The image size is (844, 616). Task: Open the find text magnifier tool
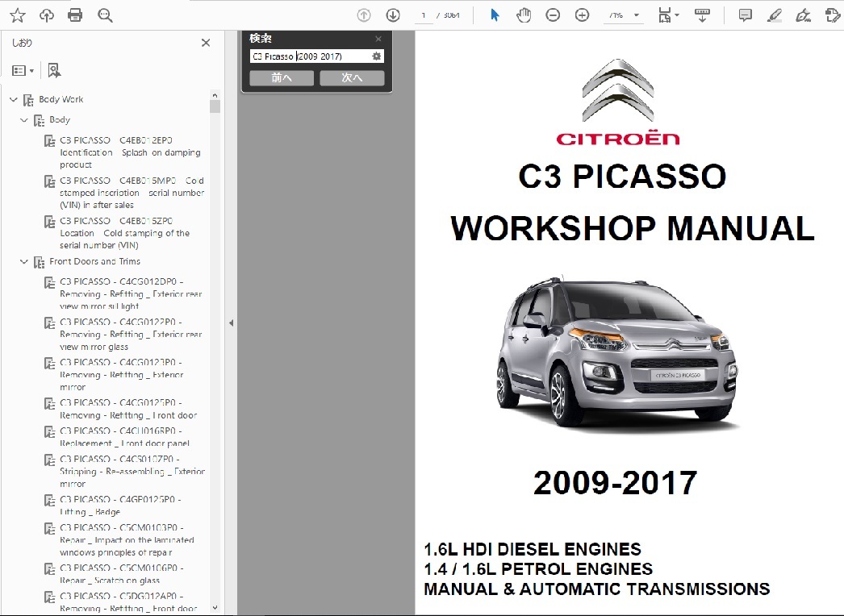(105, 15)
